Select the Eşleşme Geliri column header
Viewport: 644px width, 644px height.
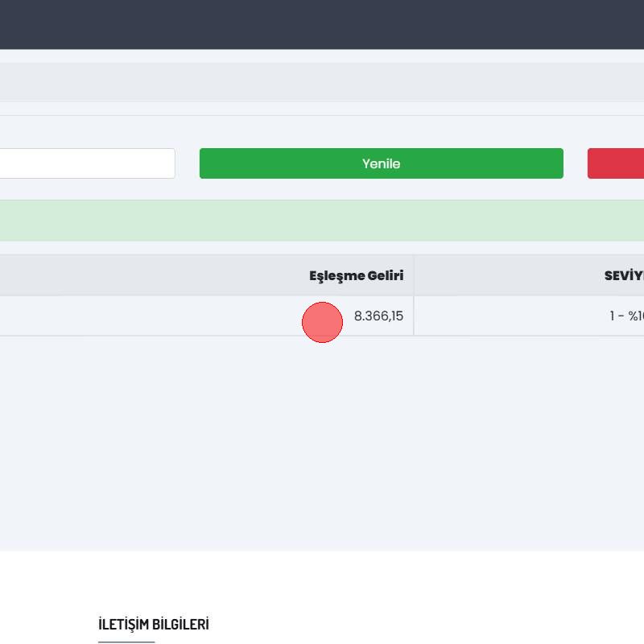[x=356, y=275]
